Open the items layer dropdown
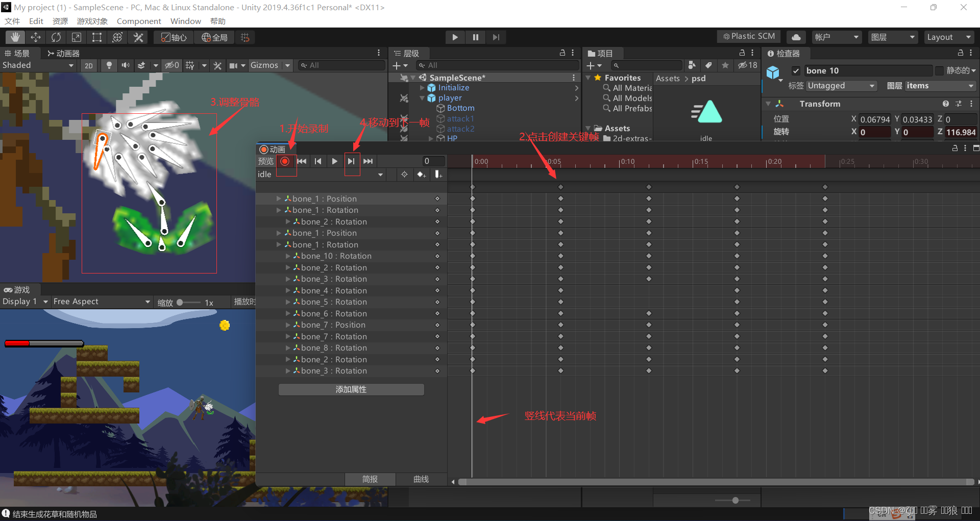Viewport: 980px width, 521px height. click(x=940, y=86)
